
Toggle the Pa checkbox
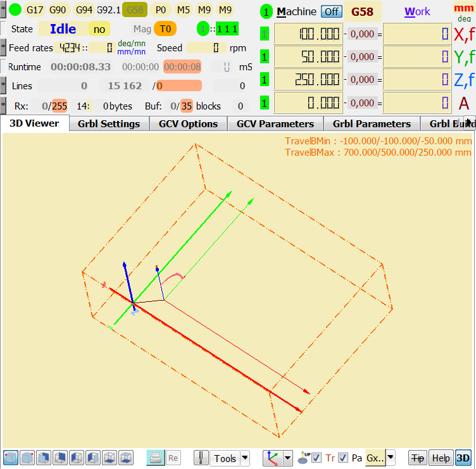(x=343, y=458)
